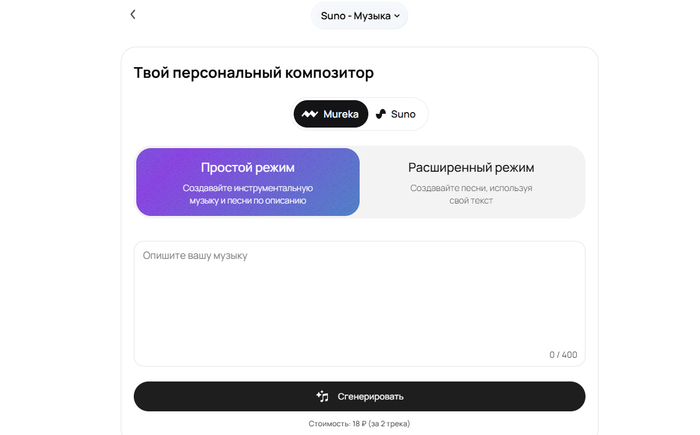Click the '(за 2 трека)' note below the button
Viewport: 700px width, 435px height.
tap(390, 424)
